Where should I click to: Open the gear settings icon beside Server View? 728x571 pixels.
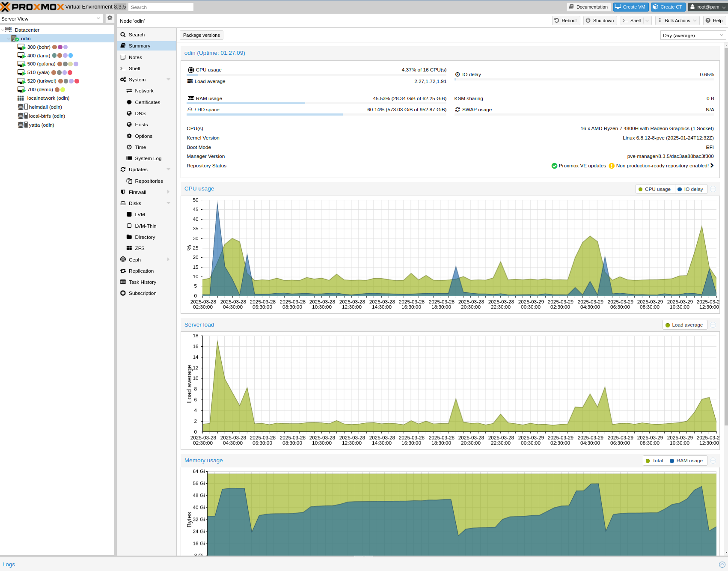tap(110, 18)
